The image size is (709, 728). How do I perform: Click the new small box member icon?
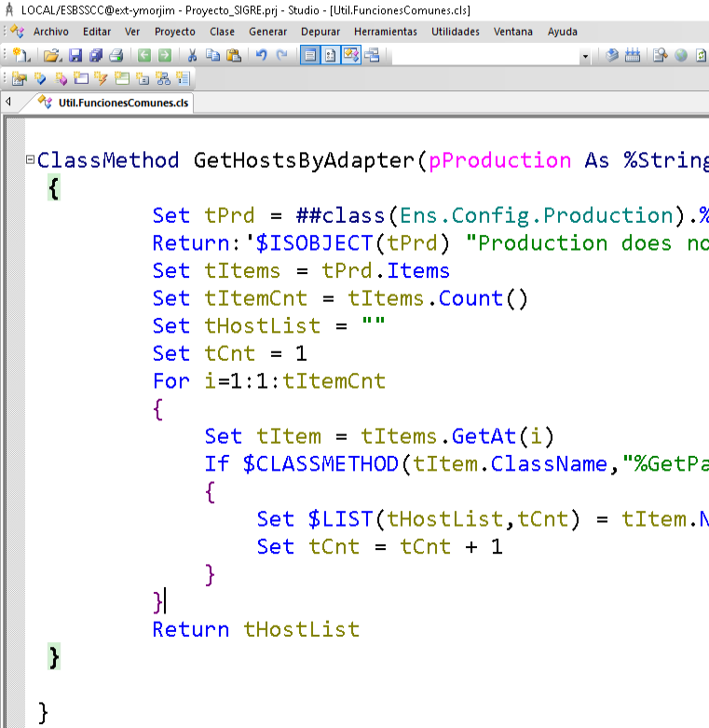[x=143, y=78]
